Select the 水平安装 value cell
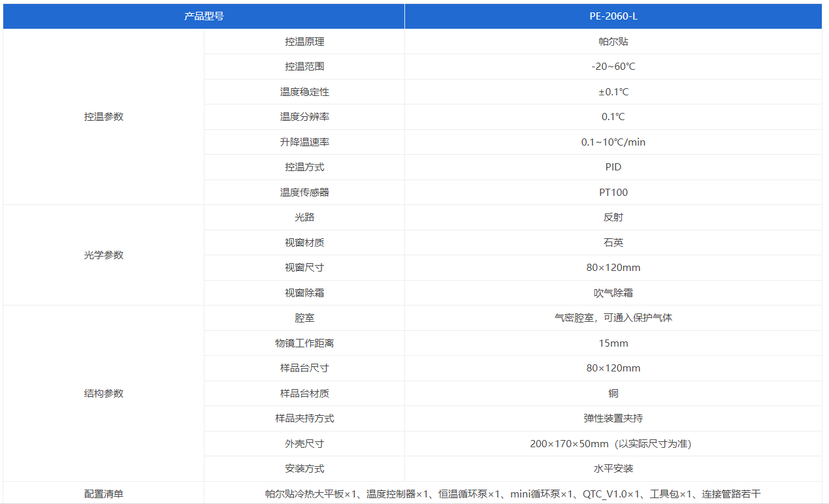The image size is (829, 504). pos(613,469)
